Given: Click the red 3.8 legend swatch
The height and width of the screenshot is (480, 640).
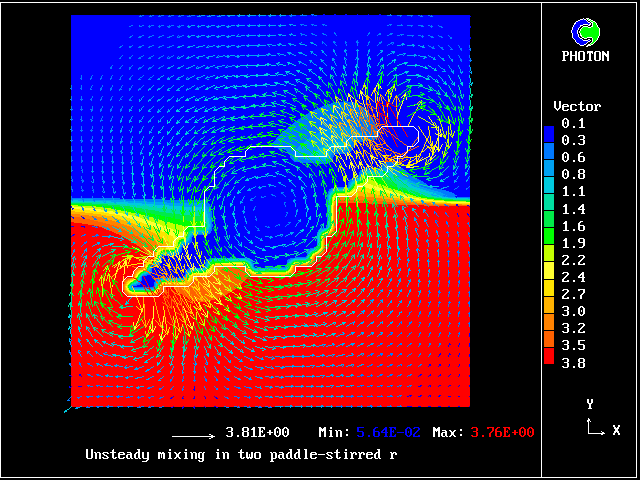Looking at the screenshot, I should click(x=548, y=363).
